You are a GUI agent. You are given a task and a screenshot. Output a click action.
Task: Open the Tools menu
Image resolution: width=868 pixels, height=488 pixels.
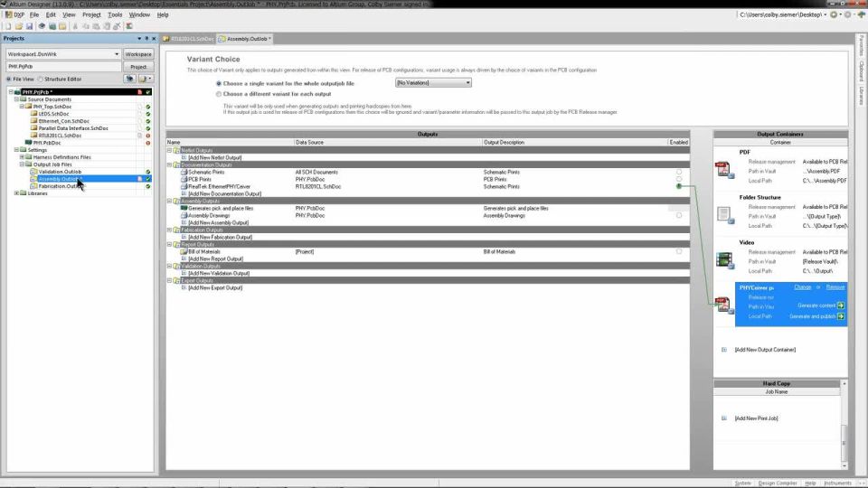(115, 15)
